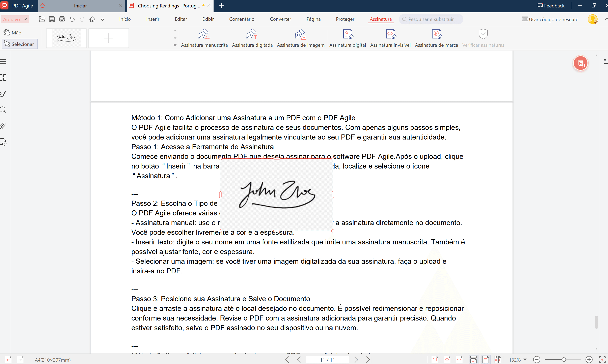Image resolution: width=608 pixels, height=364 pixels.
Task: Select the saved John signature thumbnail
Action: [66, 38]
